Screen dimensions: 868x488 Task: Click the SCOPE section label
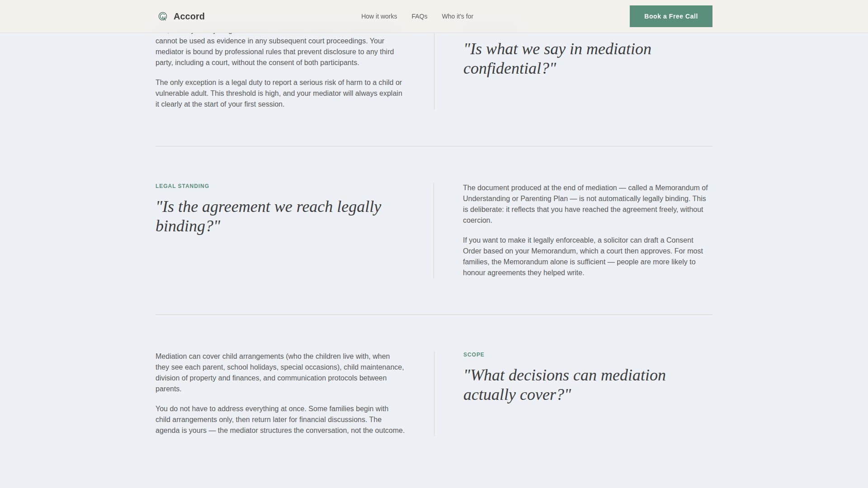click(473, 354)
